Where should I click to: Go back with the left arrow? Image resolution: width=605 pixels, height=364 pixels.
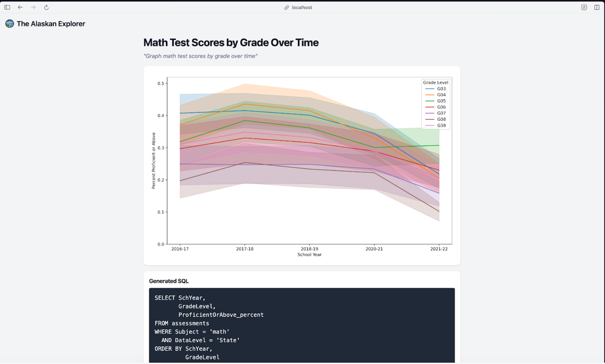(20, 7)
